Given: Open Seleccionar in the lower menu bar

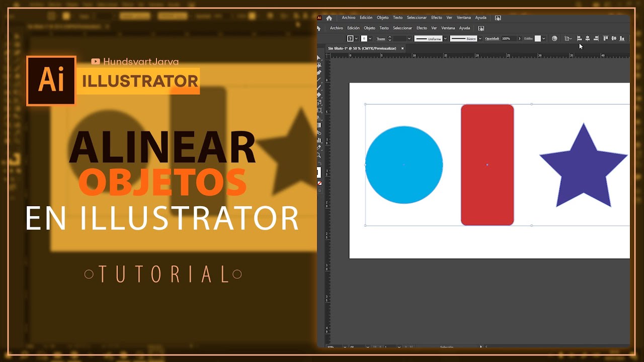Looking at the screenshot, I should click(x=403, y=28).
